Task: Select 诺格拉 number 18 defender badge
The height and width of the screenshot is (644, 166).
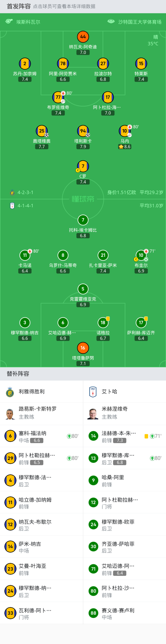Action: [103, 323]
